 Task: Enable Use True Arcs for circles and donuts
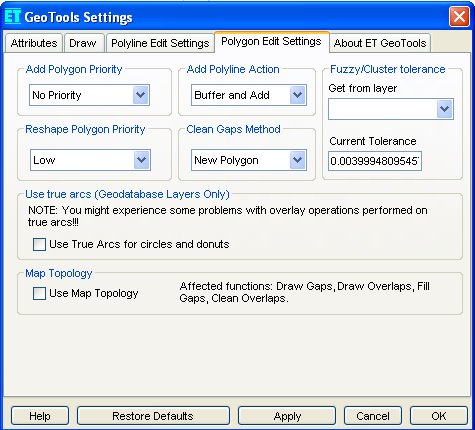click(x=39, y=244)
